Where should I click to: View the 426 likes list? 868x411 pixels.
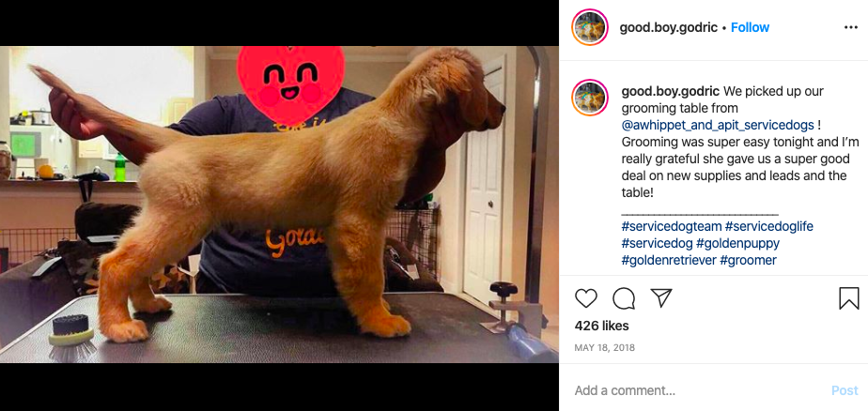click(602, 326)
